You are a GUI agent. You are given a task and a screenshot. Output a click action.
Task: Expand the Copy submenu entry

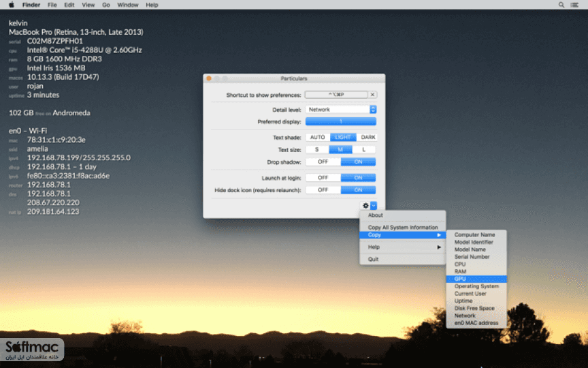point(403,235)
